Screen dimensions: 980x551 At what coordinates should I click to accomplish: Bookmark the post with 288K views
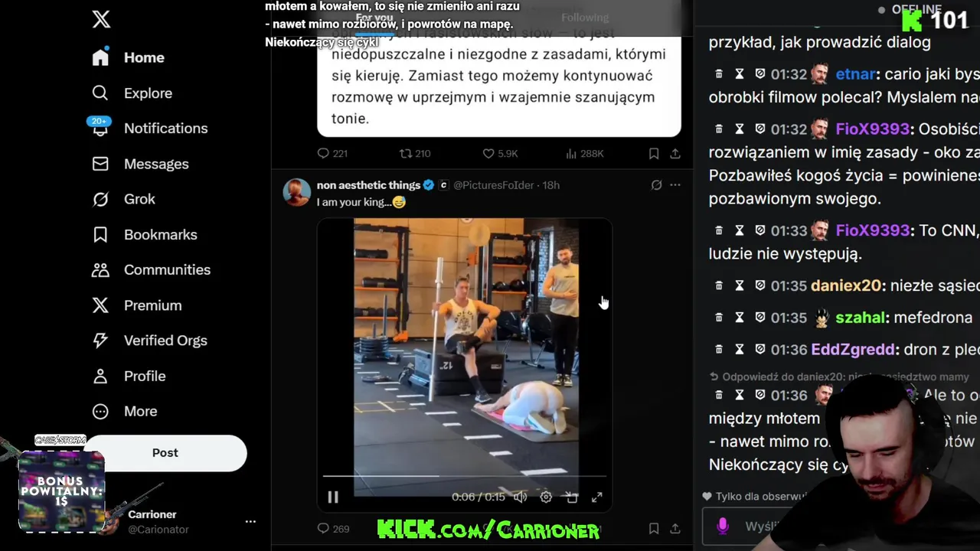point(654,154)
